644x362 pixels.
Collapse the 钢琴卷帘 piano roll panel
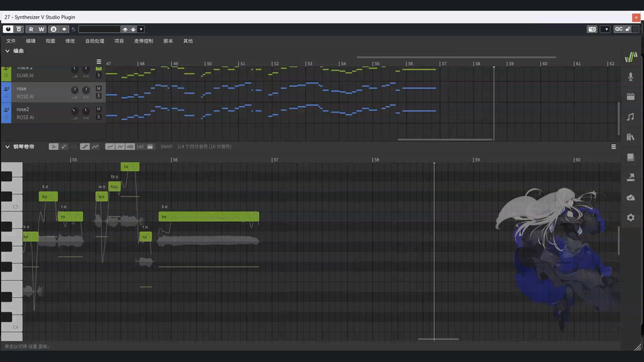7,147
